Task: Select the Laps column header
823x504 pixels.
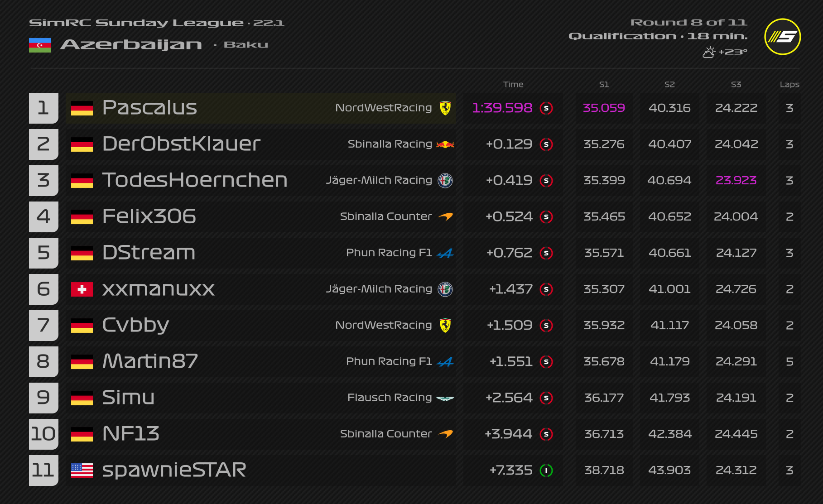Action: [789, 85]
